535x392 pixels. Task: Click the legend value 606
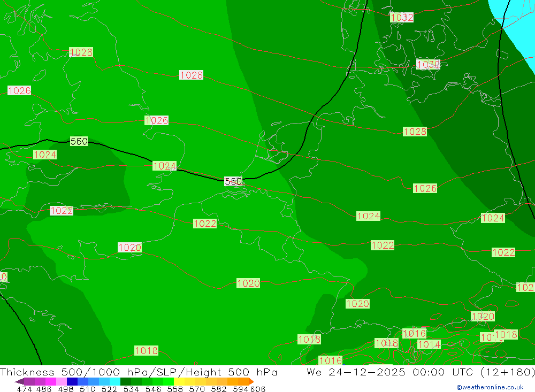click(258, 389)
